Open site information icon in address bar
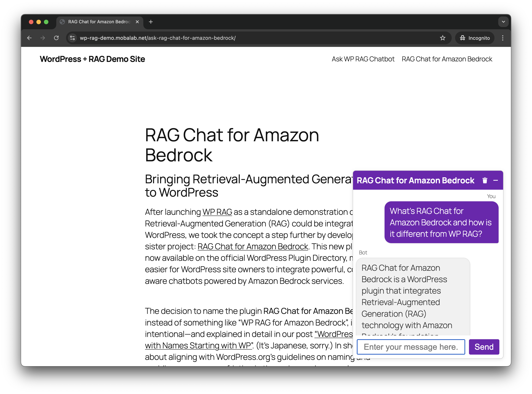This screenshot has width=532, height=394. 72,38
